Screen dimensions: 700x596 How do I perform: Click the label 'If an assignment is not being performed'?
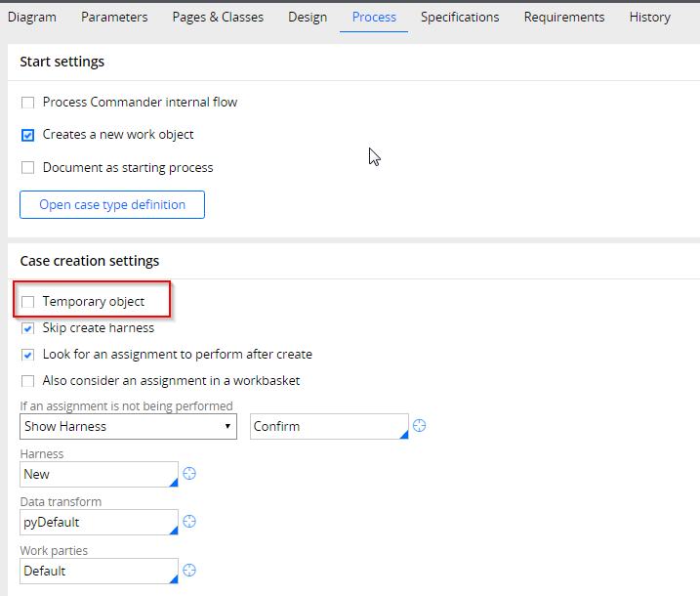[126, 405]
